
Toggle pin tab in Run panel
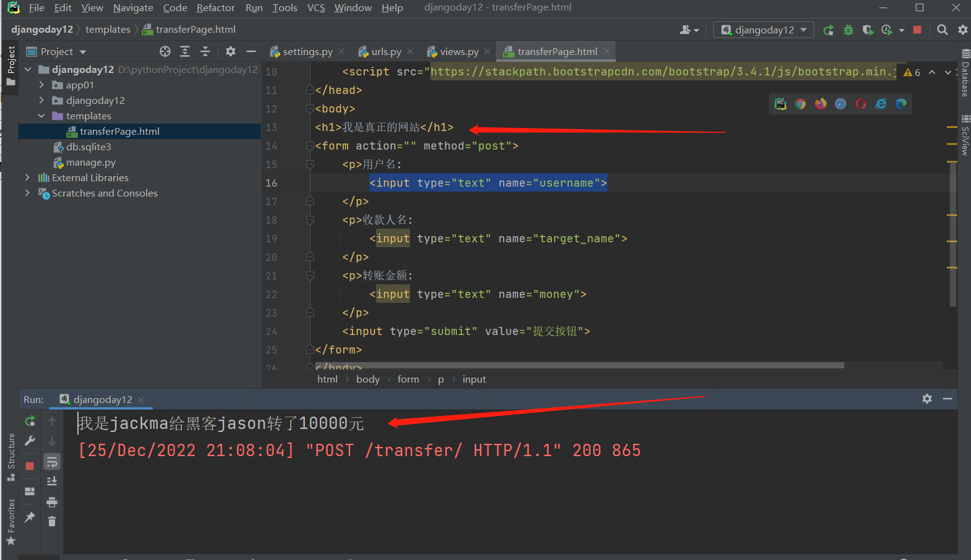point(30,517)
